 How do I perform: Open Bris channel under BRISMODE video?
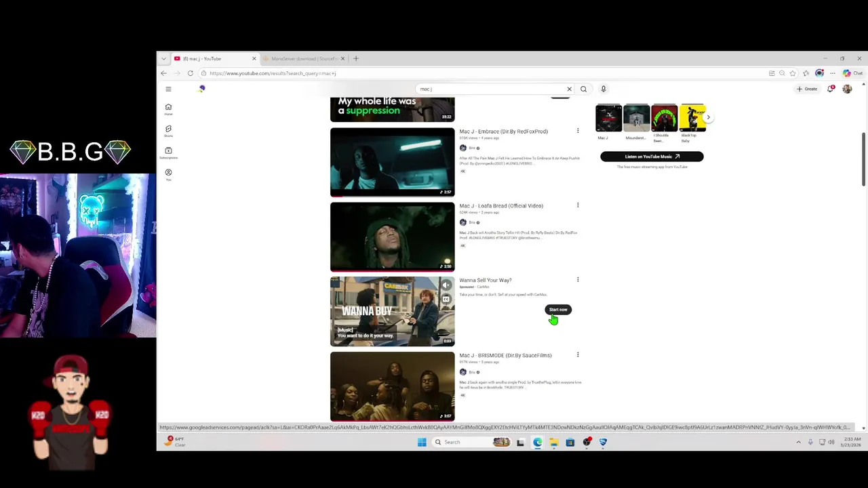pyautogui.click(x=472, y=371)
